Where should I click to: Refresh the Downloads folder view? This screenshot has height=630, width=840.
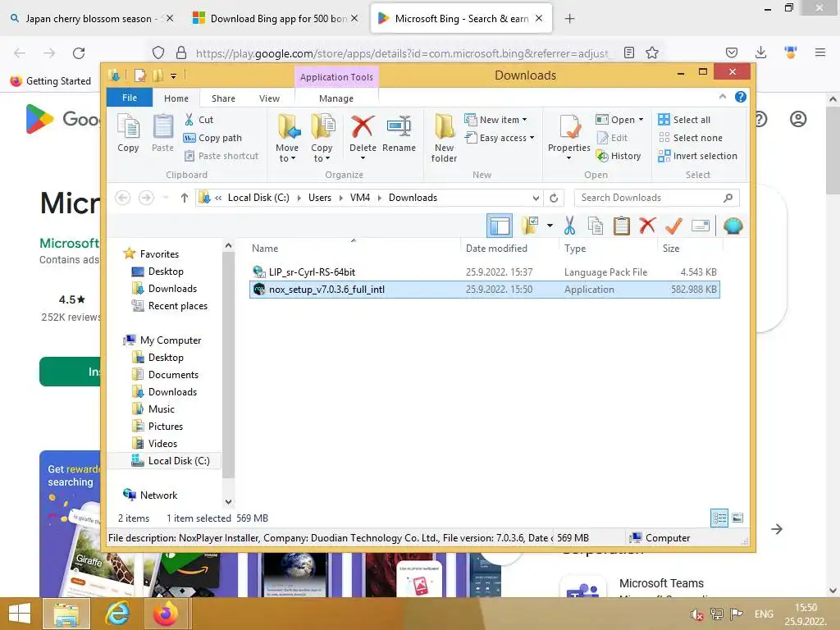point(554,198)
